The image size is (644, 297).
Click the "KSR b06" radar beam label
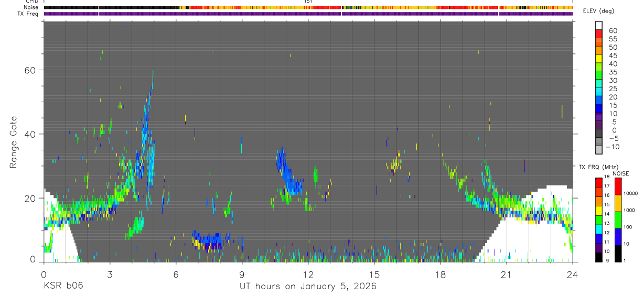tap(63, 286)
